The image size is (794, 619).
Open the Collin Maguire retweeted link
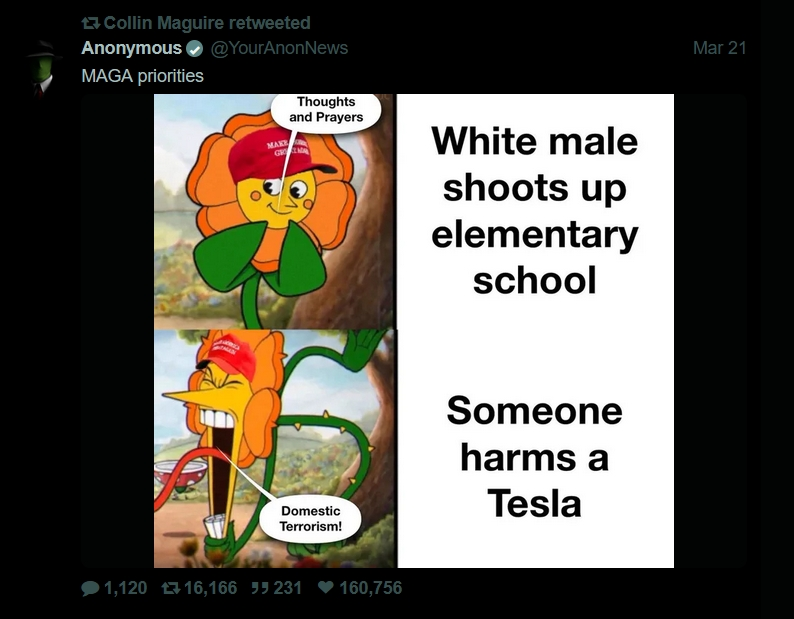(207, 23)
